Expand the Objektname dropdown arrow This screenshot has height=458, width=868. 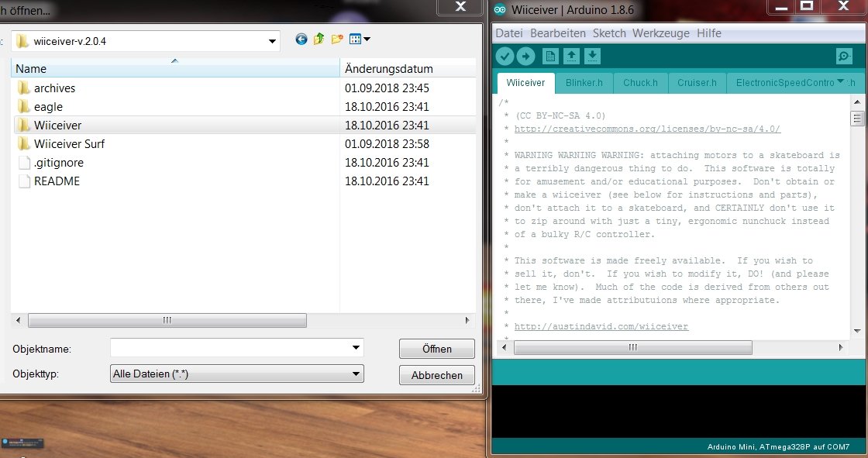click(356, 348)
